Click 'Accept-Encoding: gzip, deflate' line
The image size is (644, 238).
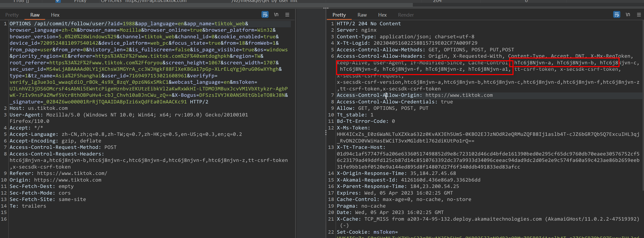[55, 141]
